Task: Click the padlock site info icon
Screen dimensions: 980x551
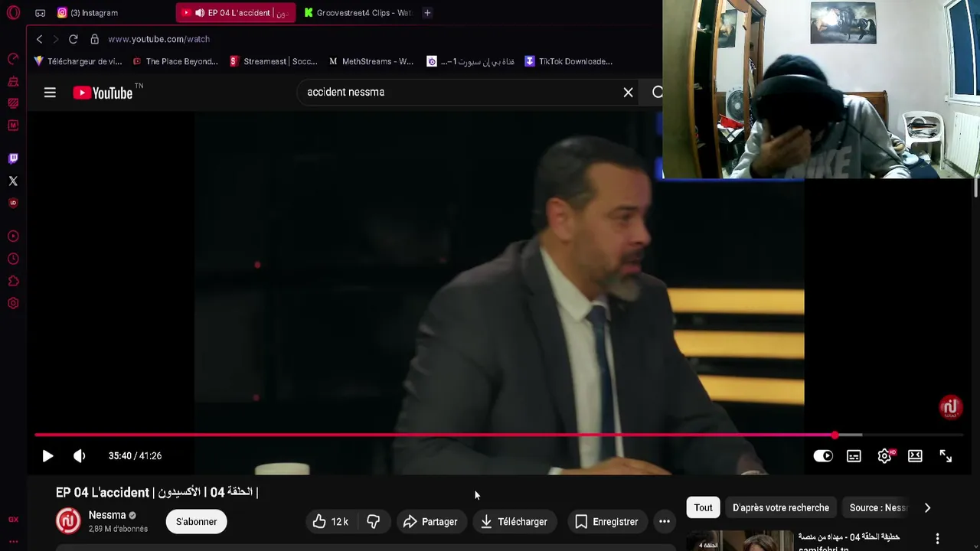Action: pyautogui.click(x=94, y=39)
